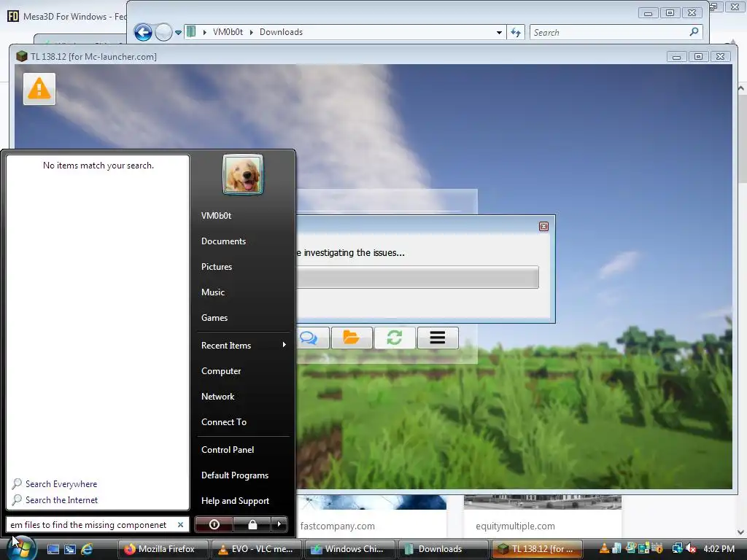
Task: Open Control Panel from Start menu
Action: 228,449
